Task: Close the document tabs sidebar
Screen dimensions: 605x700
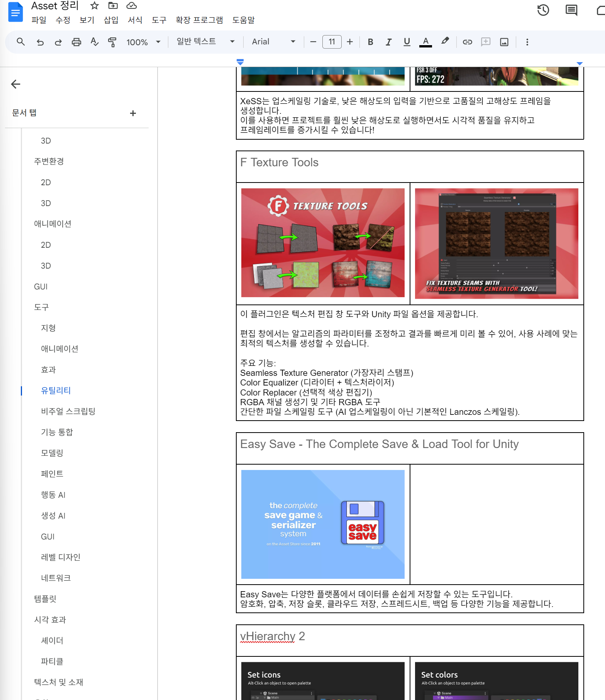Action: click(16, 84)
